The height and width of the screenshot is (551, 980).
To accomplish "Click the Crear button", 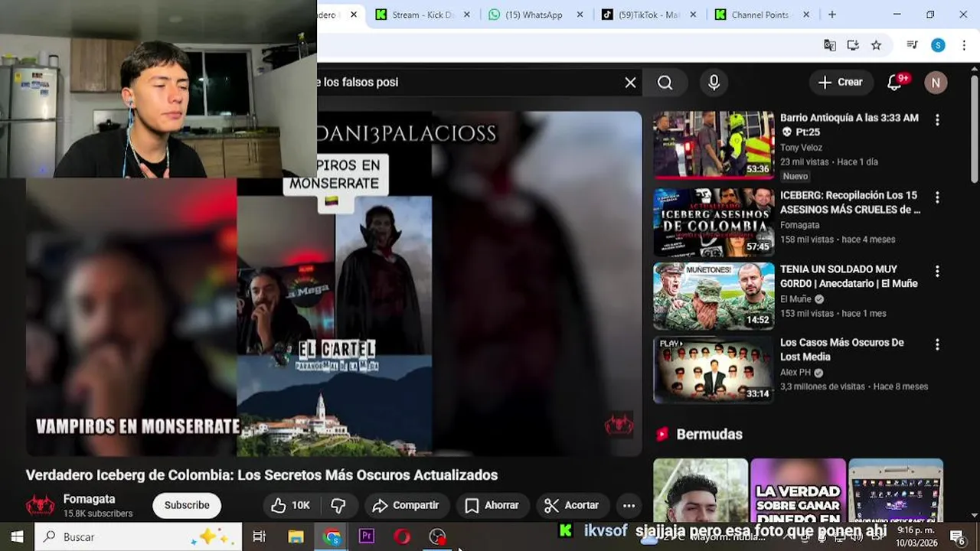I will pos(841,83).
